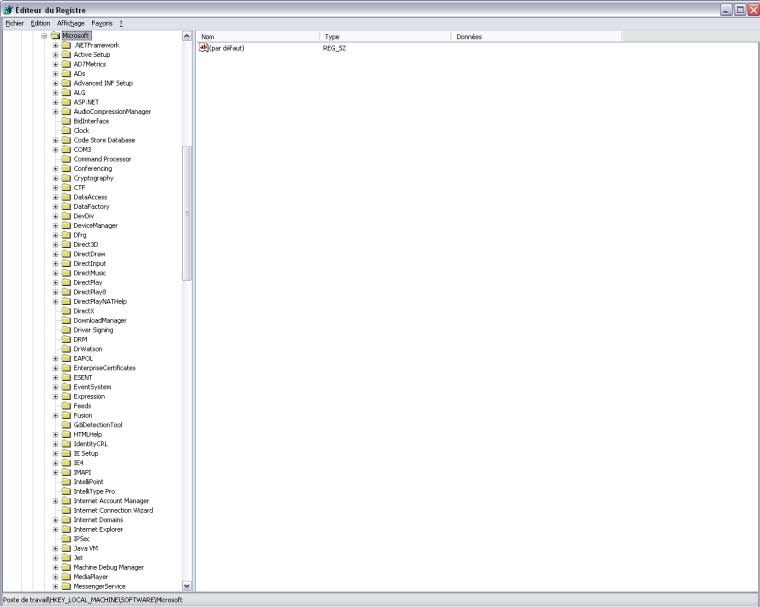The width and height of the screenshot is (760, 607).
Task: Click the open Microsoft folder icon
Action: pos(55,36)
